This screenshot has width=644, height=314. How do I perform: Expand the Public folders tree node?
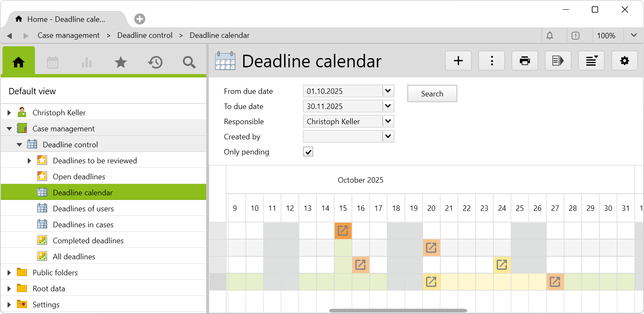[x=9, y=273]
